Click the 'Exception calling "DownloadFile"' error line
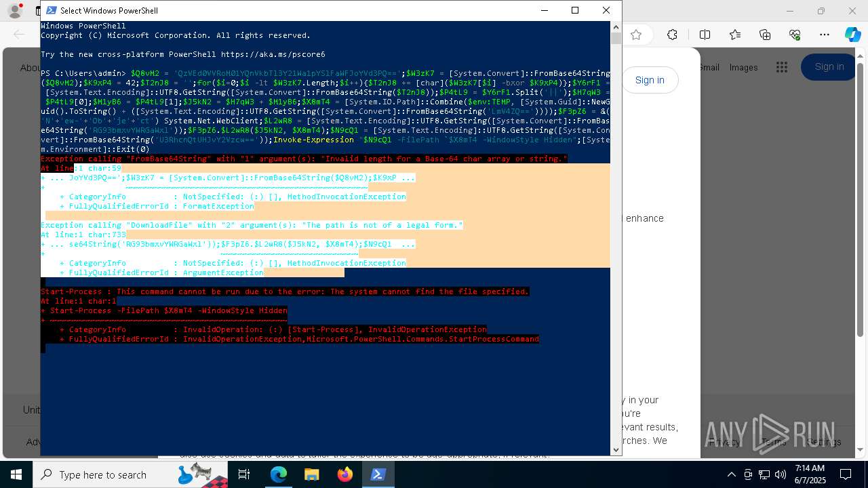The width and height of the screenshot is (868, 488). (x=252, y=225)
